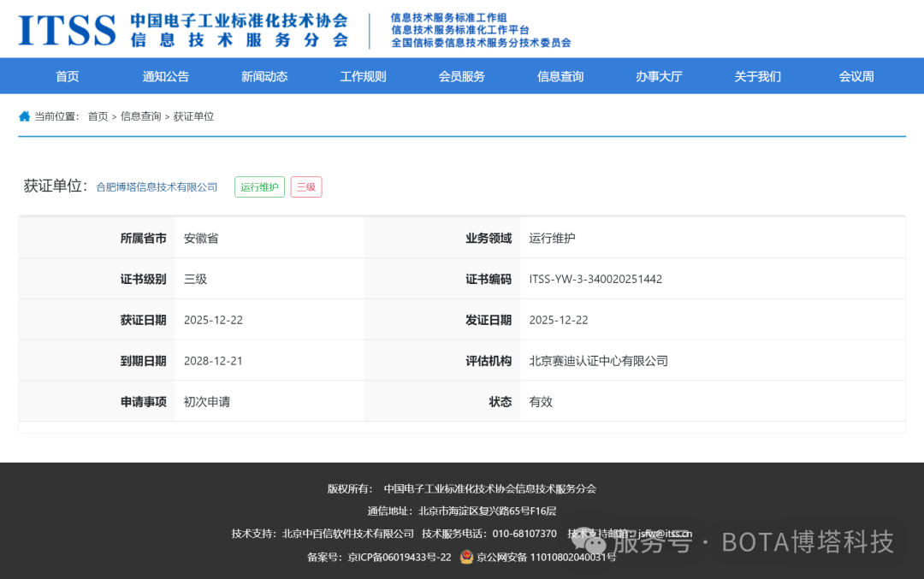Click the home icon beside 当前位置
Screen dimensions: 924x579
(24, 116)
